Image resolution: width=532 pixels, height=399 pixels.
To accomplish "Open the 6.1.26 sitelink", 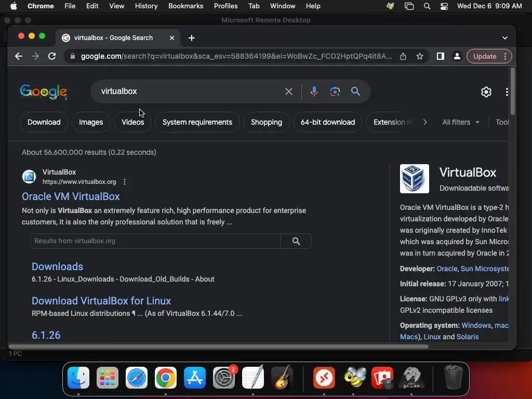I will tap(46, 335).
